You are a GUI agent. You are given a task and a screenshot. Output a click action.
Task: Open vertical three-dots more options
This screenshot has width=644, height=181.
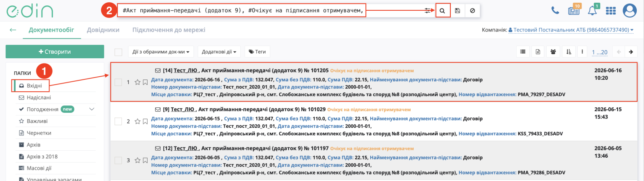coord(582,52)
